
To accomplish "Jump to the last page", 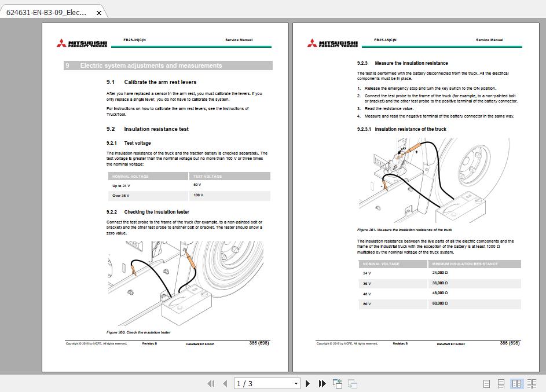I will [322, 383].
